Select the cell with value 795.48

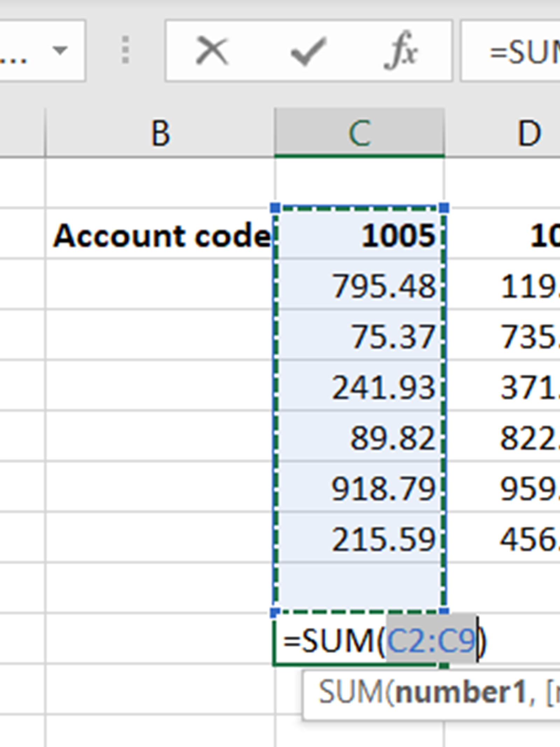coord(359,285)
